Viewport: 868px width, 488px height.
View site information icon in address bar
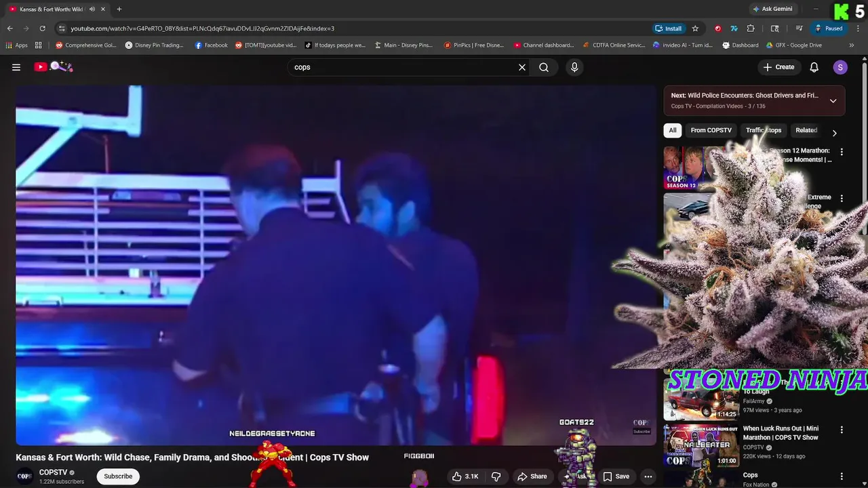[x=62, y=28]
